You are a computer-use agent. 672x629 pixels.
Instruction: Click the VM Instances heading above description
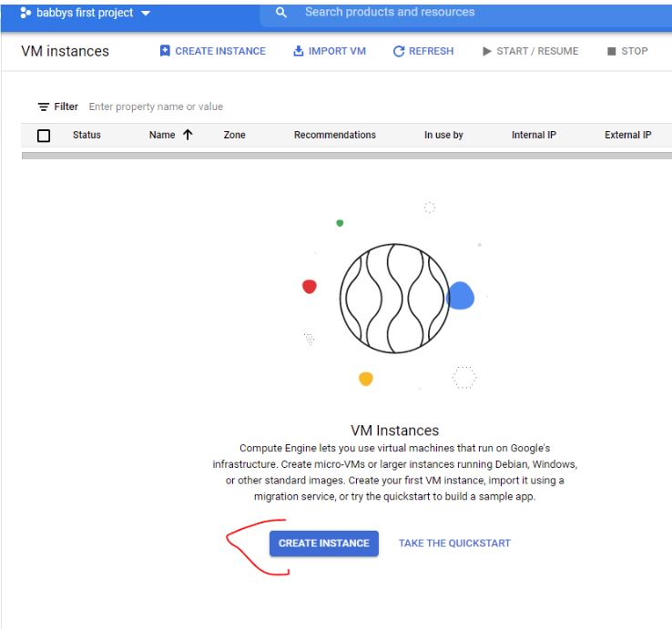coord(394,431)
